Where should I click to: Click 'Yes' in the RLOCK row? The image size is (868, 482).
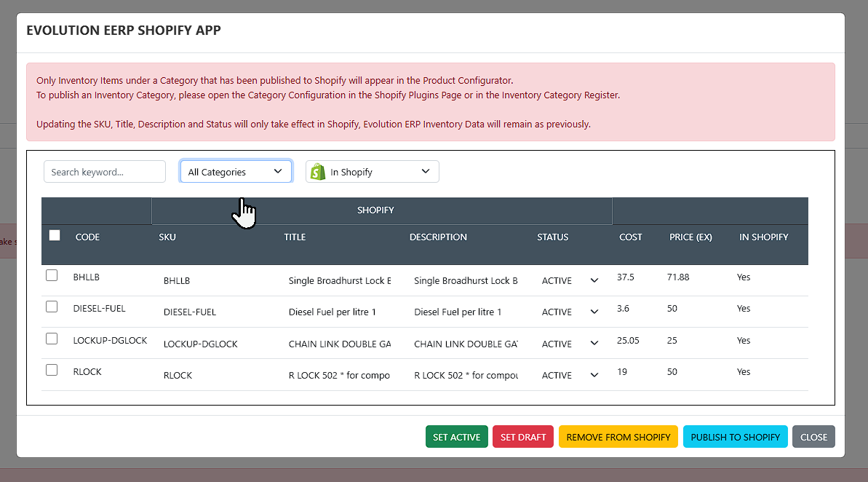pos(744,372)
